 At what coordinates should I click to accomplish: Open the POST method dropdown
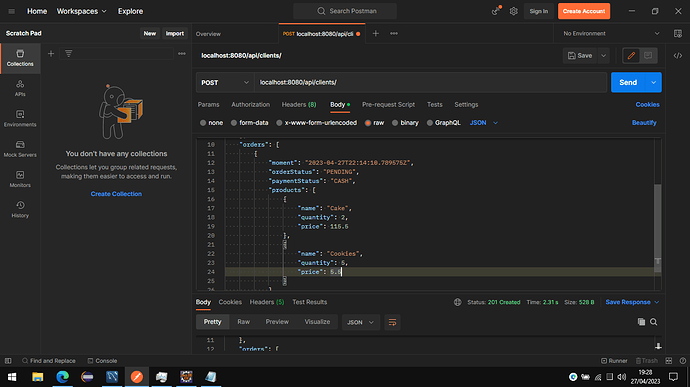click(225, 82)
